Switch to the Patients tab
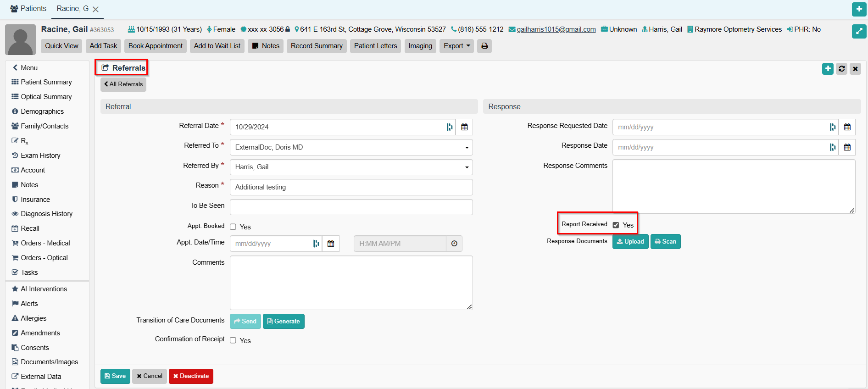Image resolution: width=868 pixels, height=389 pixels. [28, 9]
